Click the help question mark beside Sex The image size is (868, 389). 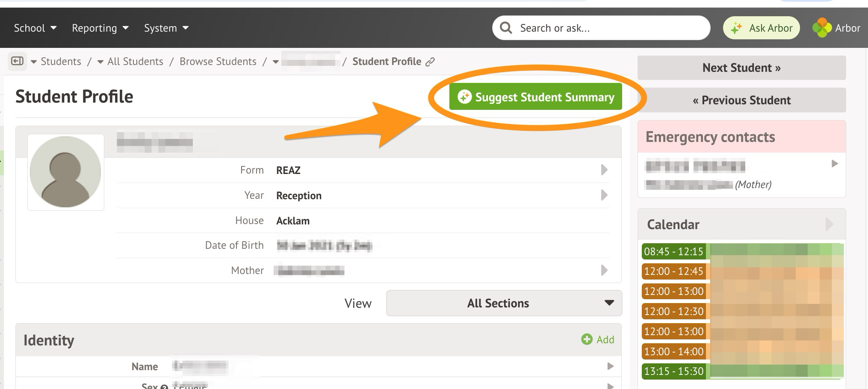point(164,386)
